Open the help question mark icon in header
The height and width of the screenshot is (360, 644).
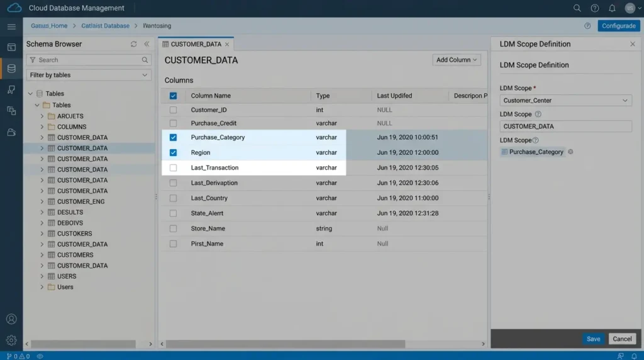tap(595, 8)
